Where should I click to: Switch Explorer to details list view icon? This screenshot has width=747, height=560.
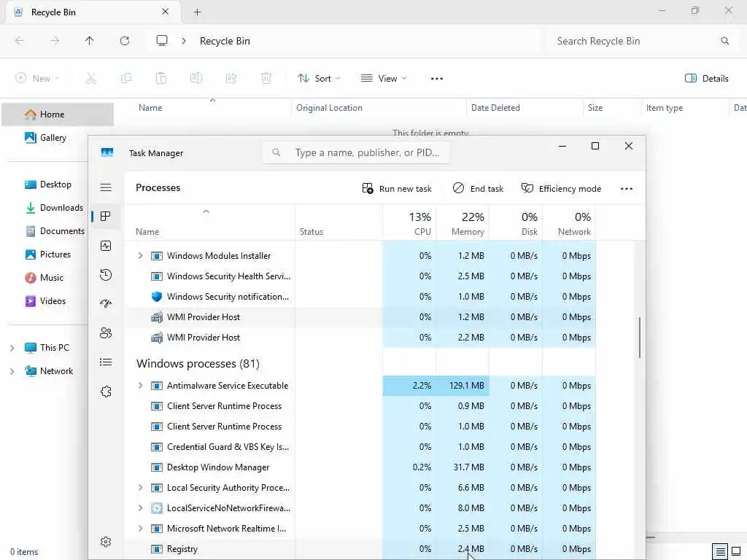(x=720, y=551)
